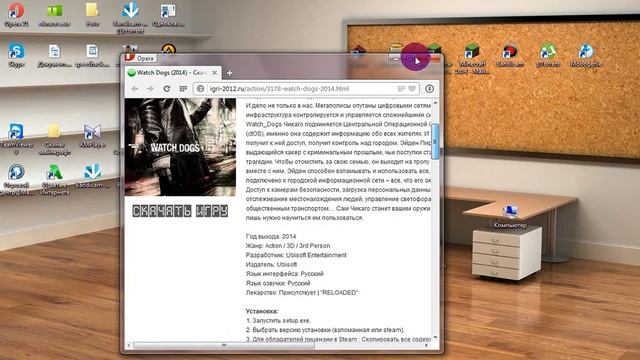Screen dimensions: 640x360
Task: Open the Opera menu button
Action: [140, 58]
